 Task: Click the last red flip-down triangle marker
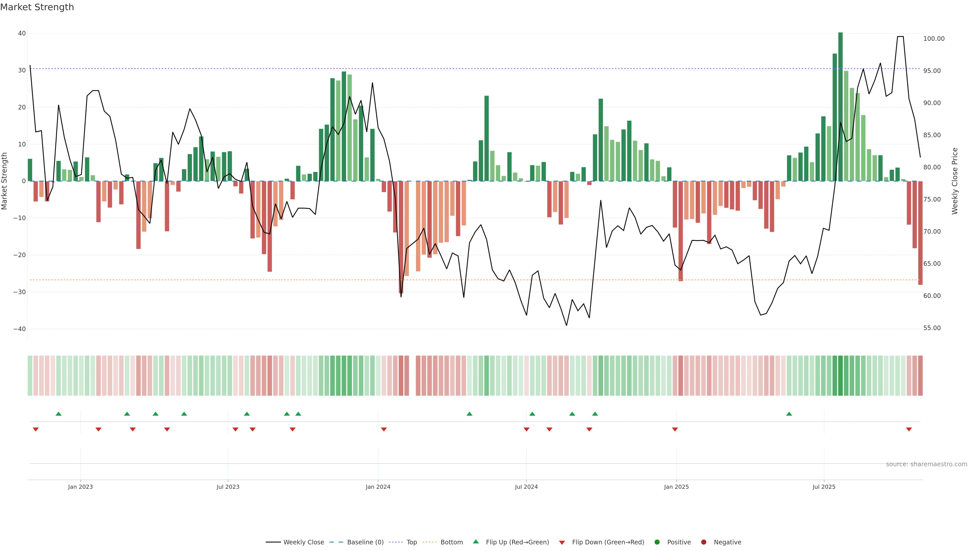tap(909, 429)
